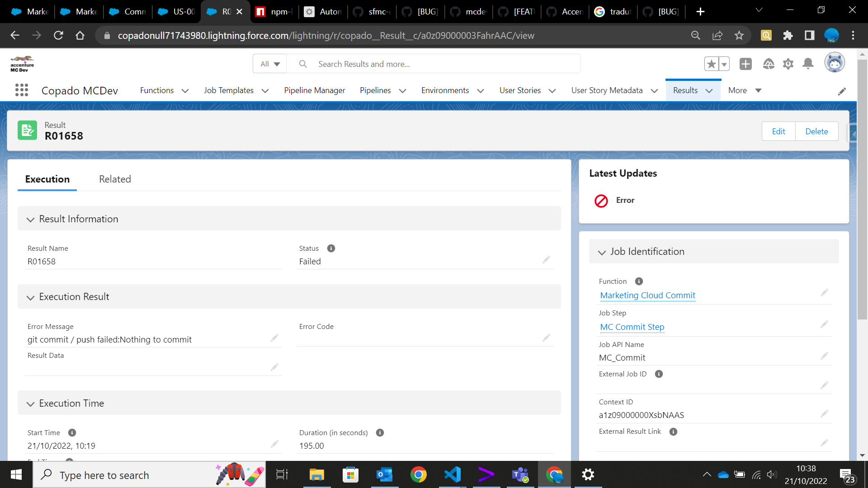Click inside the Search Results field
The height and width of the screenshot is (488, 868).
point(429,64)
